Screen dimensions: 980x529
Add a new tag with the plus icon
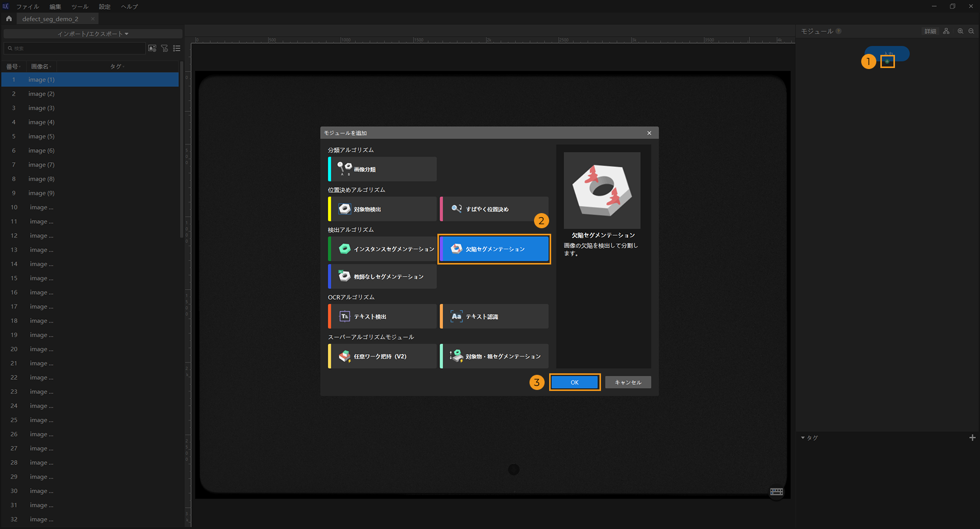click(972, 438)
